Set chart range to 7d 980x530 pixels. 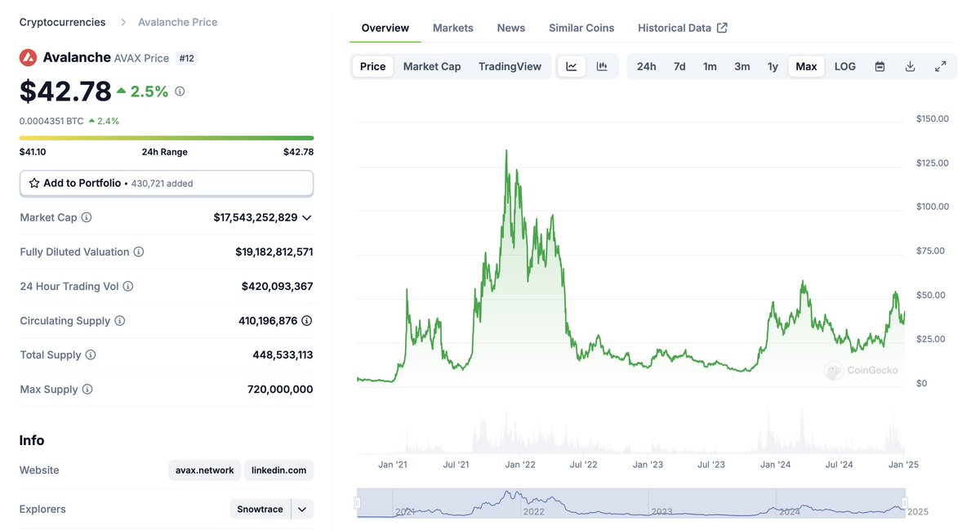(x=679, y=66)
